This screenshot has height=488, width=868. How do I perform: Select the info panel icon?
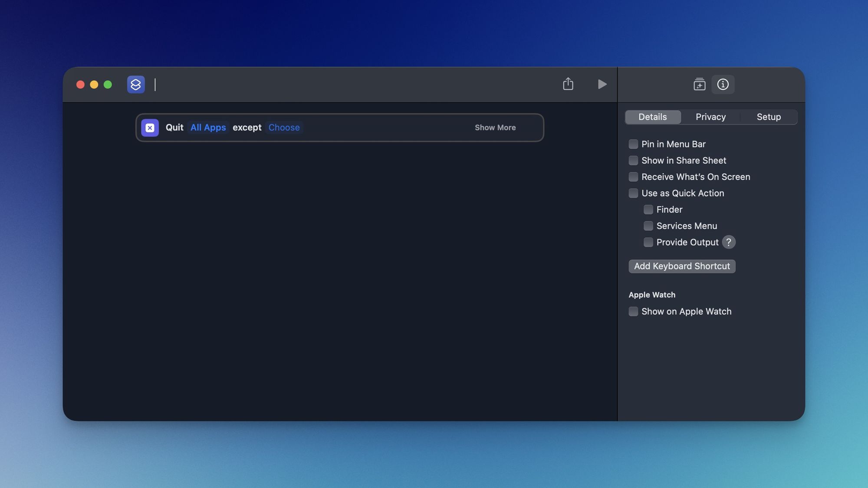tap(723, 84)
